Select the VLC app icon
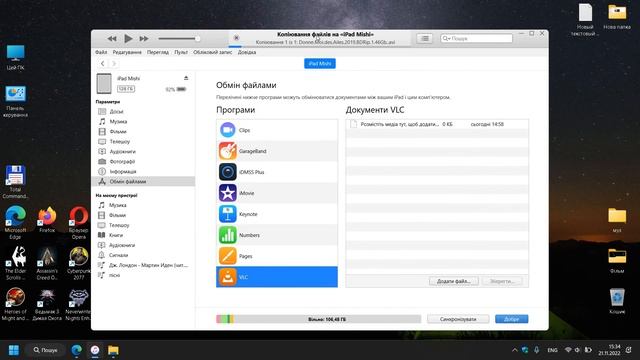 pos(227,277)
